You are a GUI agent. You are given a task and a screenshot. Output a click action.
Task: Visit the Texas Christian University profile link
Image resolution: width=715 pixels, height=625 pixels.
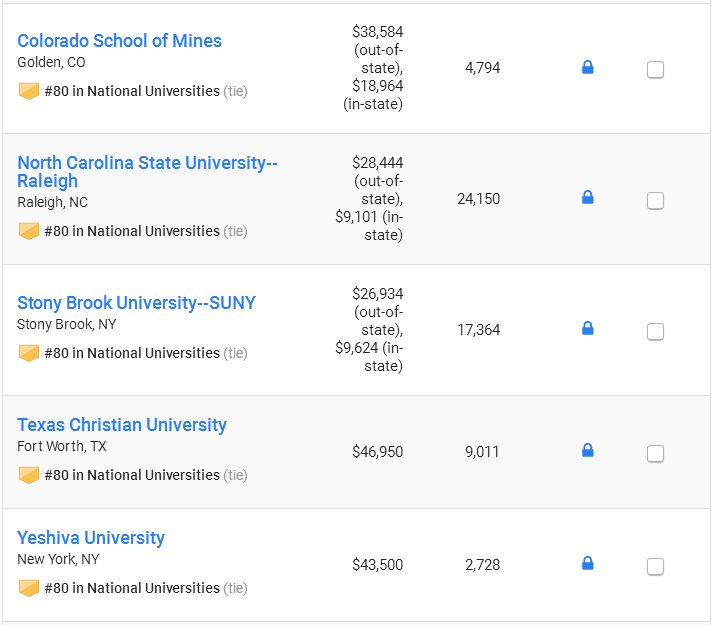pos(122,425)
